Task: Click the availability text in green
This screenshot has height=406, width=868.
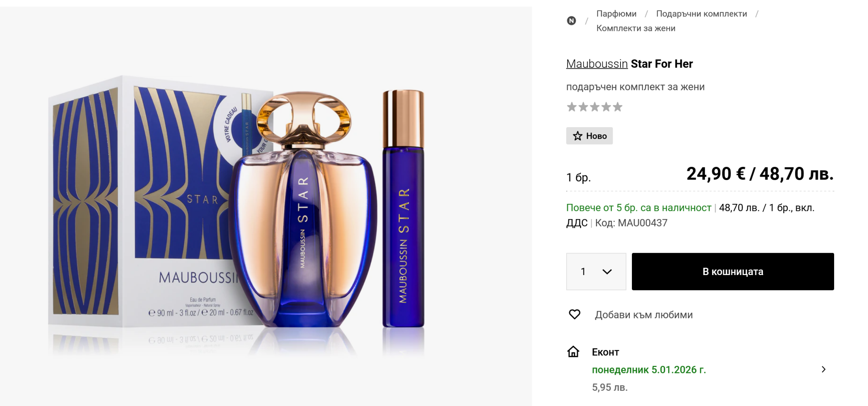Action: click(x=638, y=208)
